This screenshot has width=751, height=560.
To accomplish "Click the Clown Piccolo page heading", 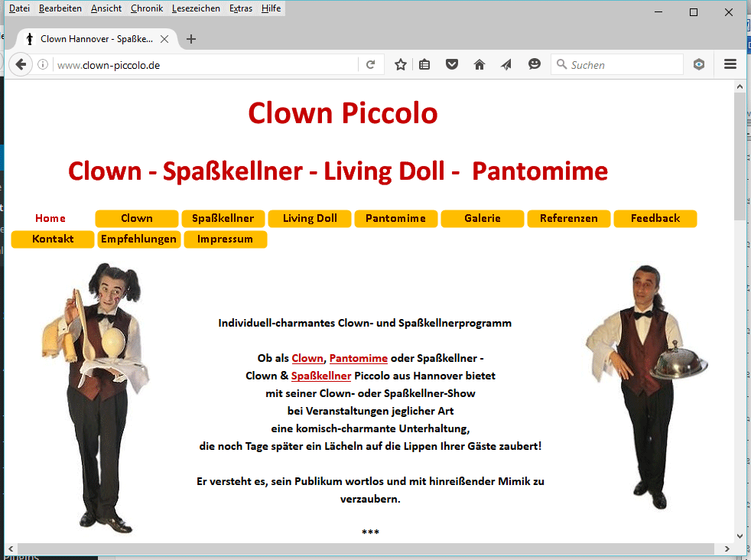I will point(343,113).
